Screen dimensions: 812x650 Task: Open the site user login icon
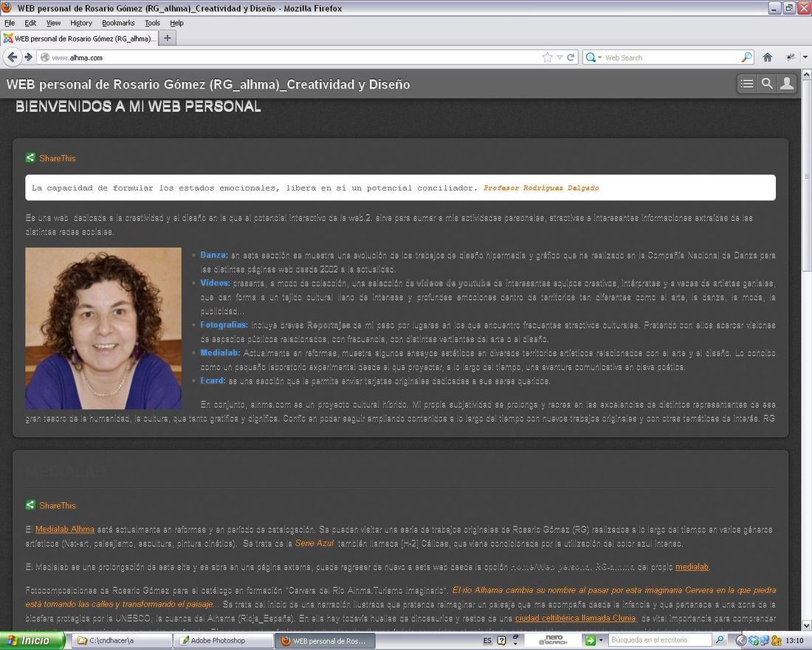tap(787, 83)
